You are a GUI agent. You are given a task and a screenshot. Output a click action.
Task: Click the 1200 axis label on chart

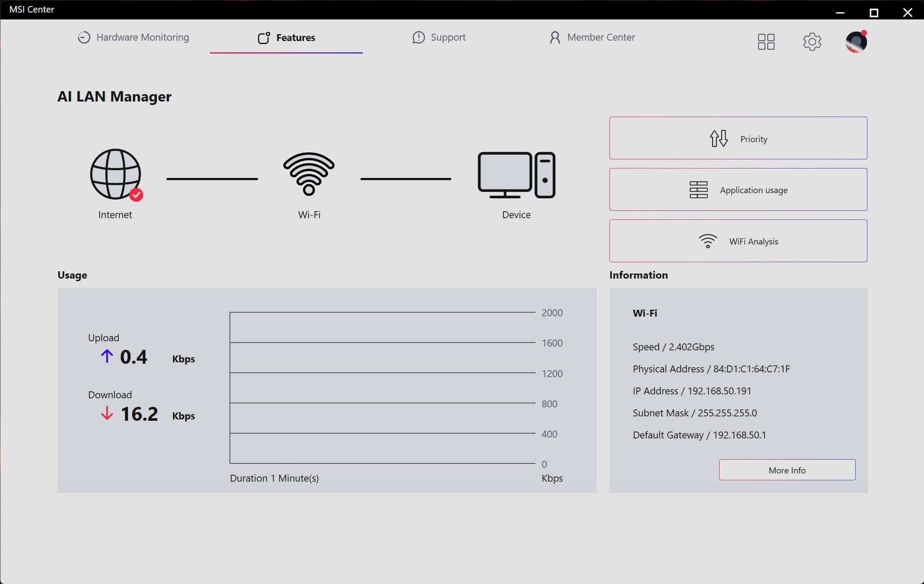click(x=552, y=374)
